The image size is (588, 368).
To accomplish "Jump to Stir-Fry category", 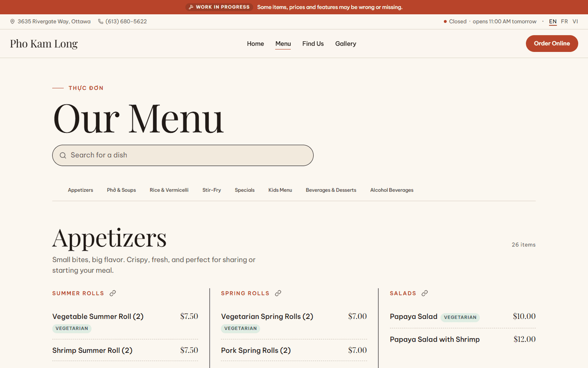I will (212, 190).
